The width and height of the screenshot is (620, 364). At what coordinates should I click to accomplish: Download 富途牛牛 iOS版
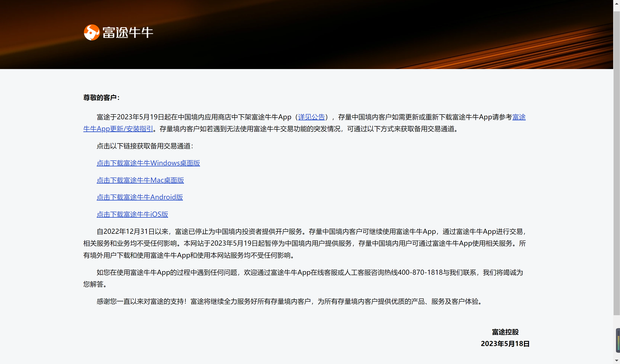132,214
